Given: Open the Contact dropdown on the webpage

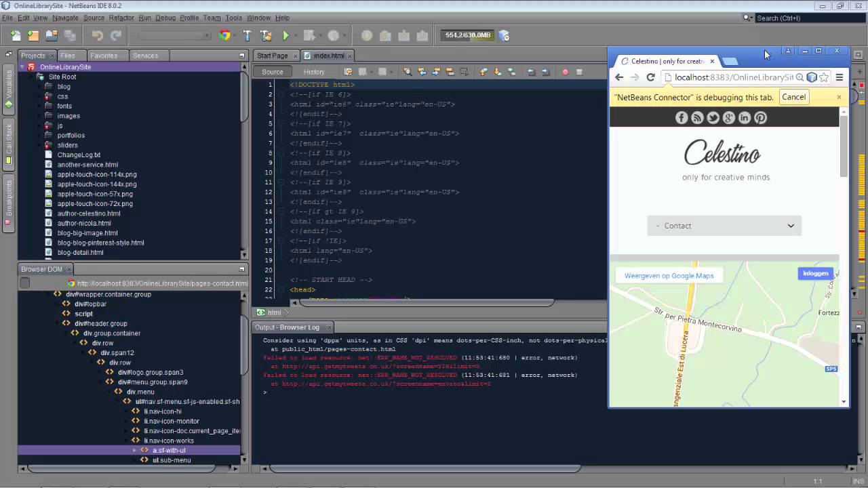Looking at the screenshot, I should [724, 226].
